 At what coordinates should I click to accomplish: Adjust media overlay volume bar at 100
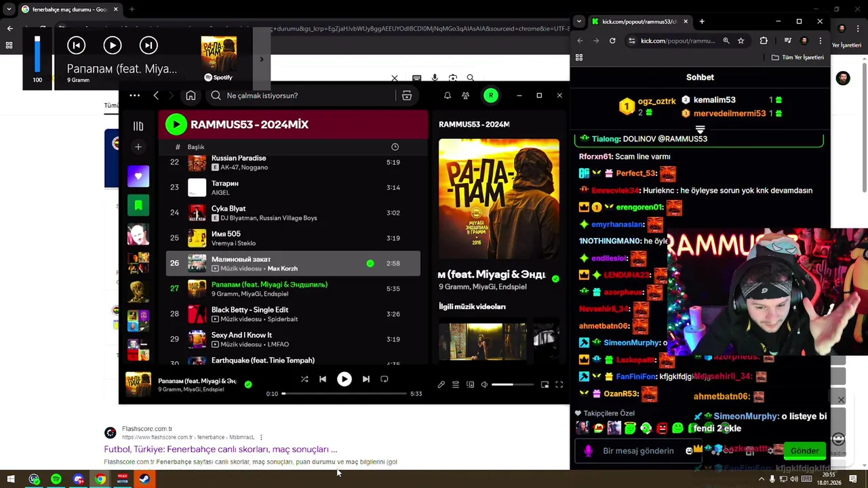click(37, 54)
